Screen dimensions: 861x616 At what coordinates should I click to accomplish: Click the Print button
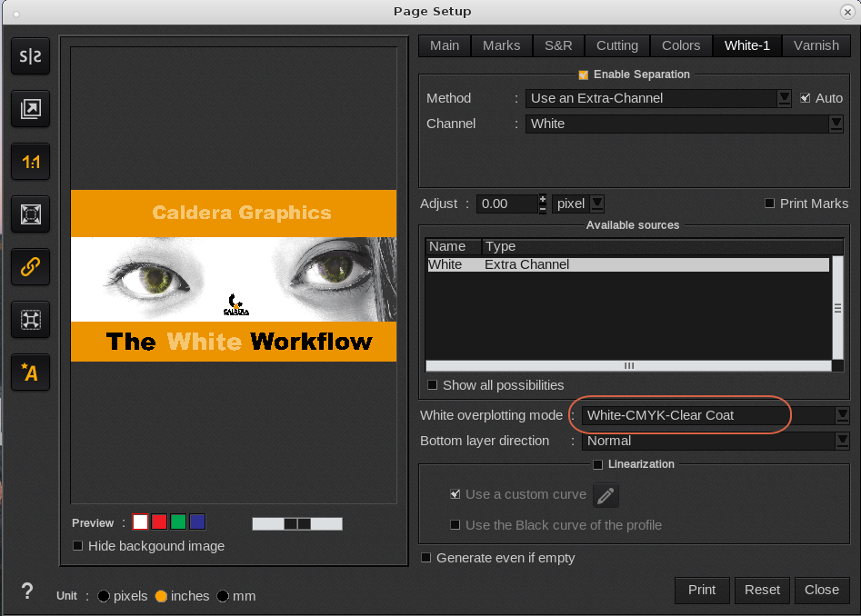click(701, 590)
